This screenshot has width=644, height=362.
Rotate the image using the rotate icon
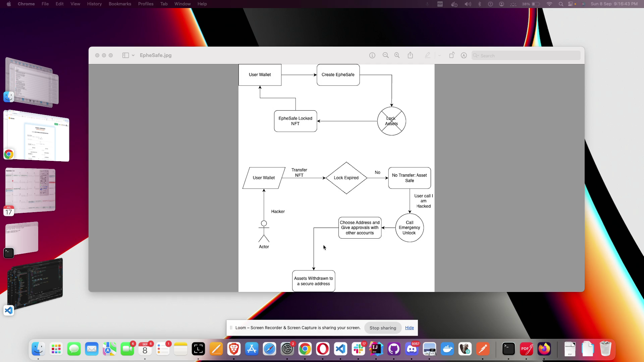pyautogui.click(x=452, y=55)
